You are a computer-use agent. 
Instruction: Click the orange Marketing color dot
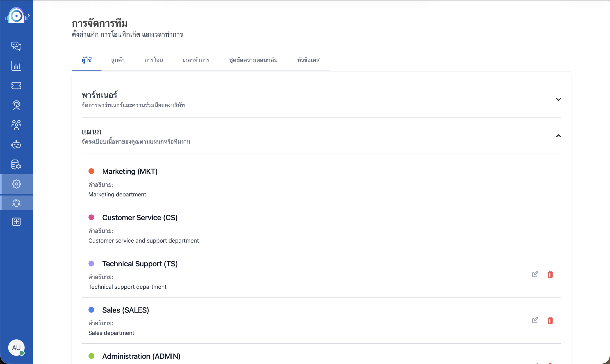click(91, 171)
